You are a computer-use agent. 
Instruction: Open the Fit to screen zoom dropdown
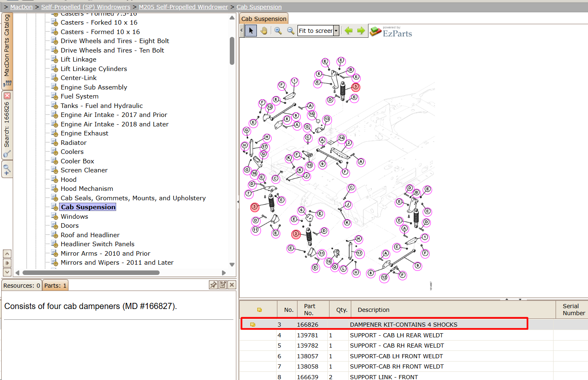pos(336,31)
